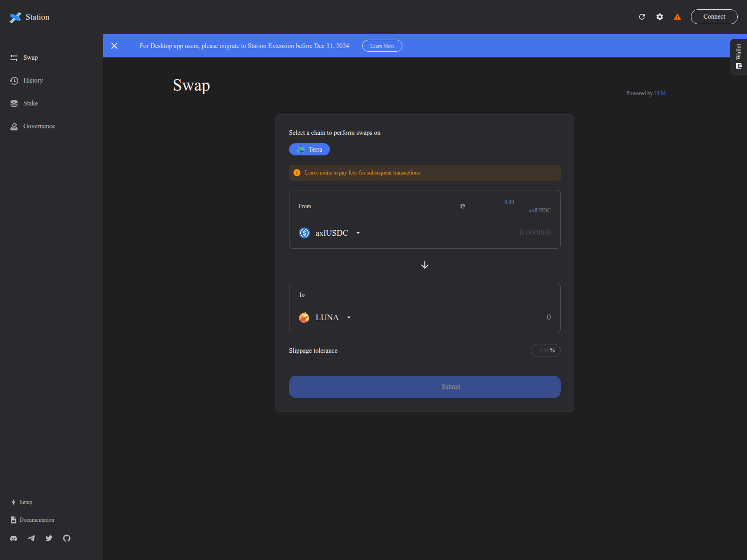747x560 pixels.
Task: Open the TFM link
Action: point(660,93)
